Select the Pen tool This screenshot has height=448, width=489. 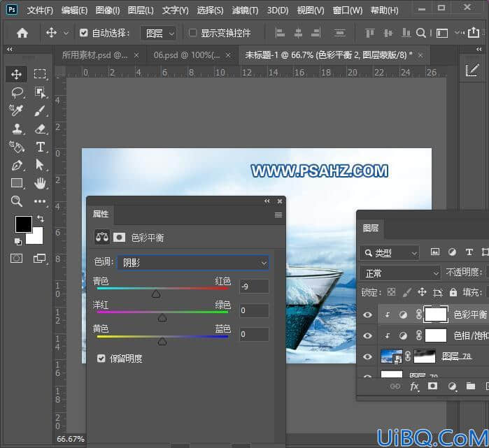pyautogui.click(x=17, y=165)
